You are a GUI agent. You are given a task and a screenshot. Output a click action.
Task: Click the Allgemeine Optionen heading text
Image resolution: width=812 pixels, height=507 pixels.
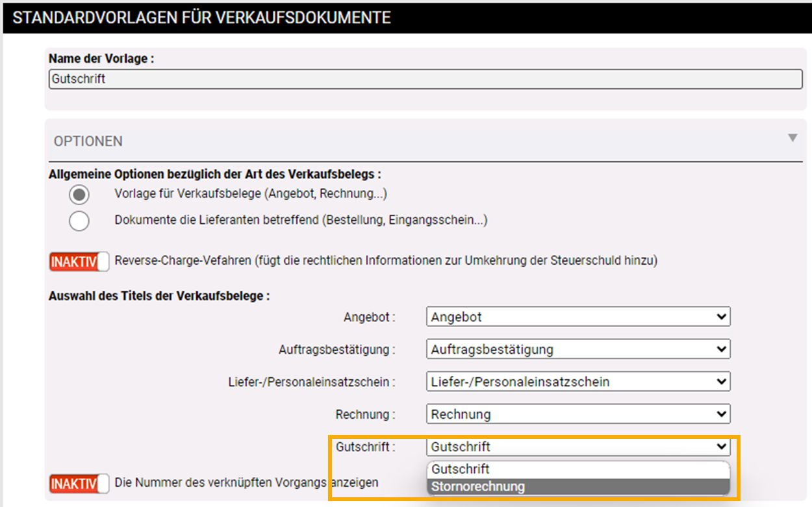click(x=214, y=174)
